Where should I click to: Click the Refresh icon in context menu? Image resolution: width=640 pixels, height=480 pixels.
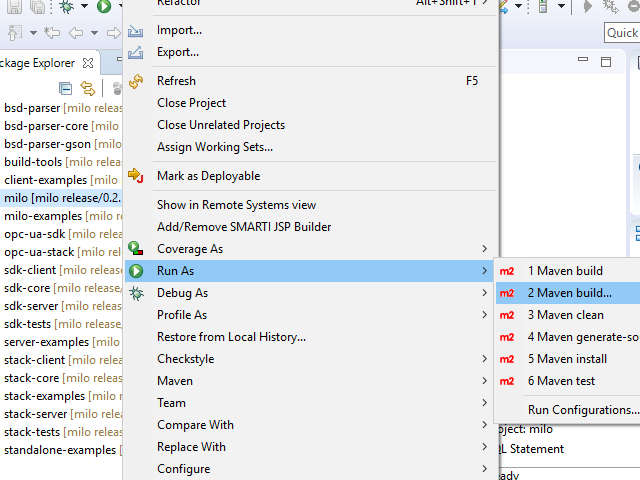point(136,81)
